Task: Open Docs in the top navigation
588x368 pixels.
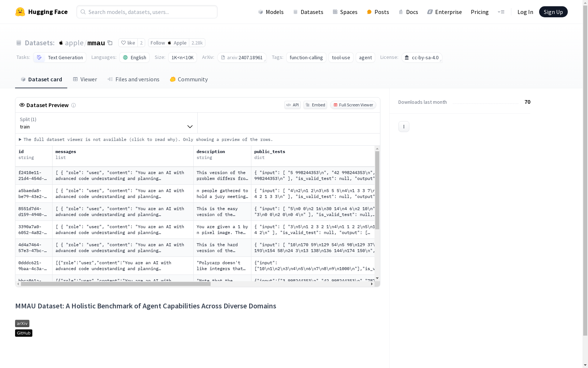Action: (408, 12)
